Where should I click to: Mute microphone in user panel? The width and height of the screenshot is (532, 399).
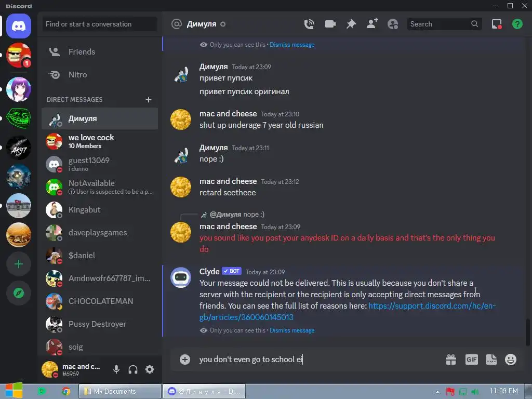click(x=116, y=369)
